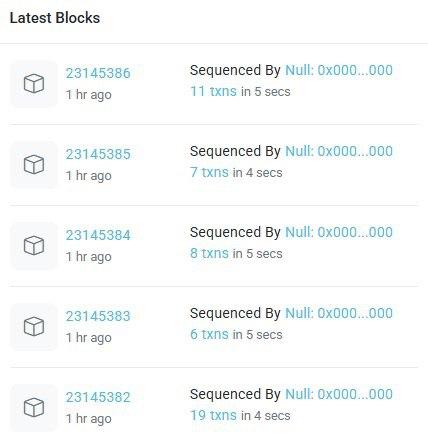428x434 pixels.
Task: Show the 8 txns list
Action: click(209, 253)
